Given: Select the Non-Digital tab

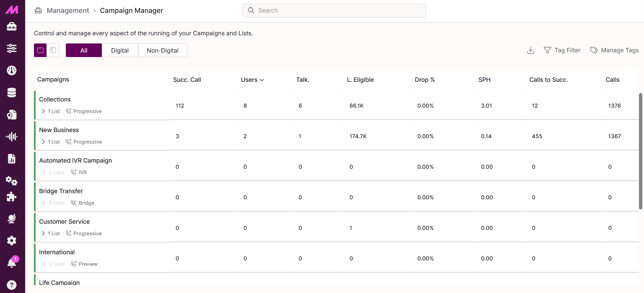Looking at the screenshot, I should point(163,50).
